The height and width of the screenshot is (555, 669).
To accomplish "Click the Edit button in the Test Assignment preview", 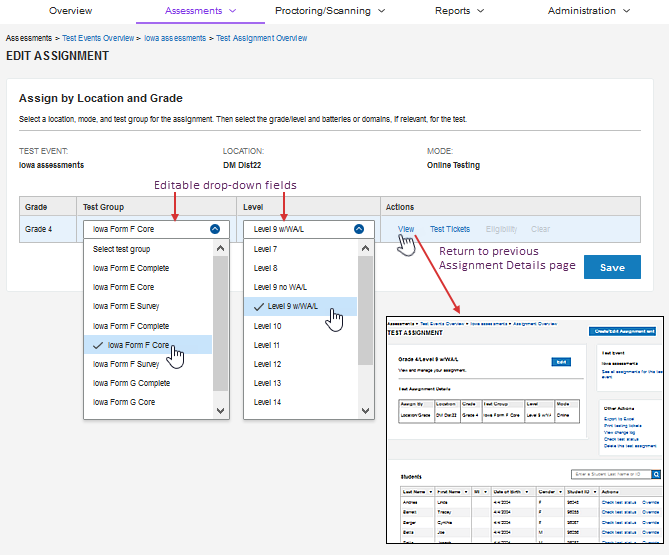I will point(561,362).
